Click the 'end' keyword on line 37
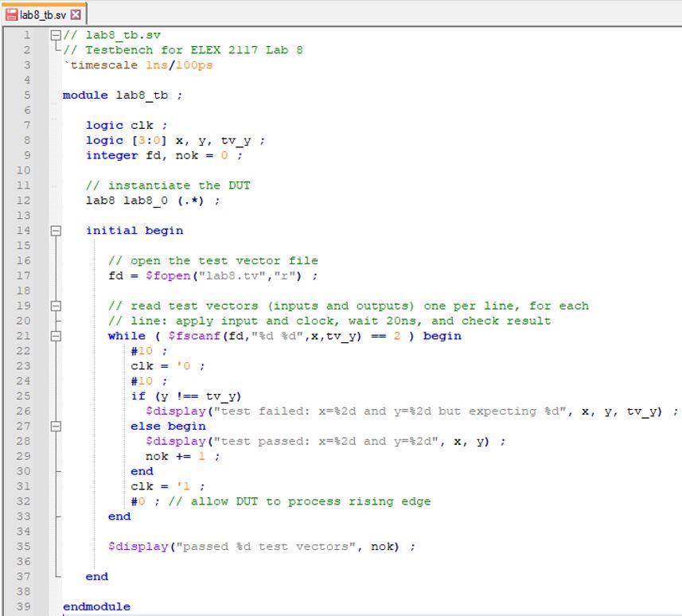 click(x=97, y=576)
